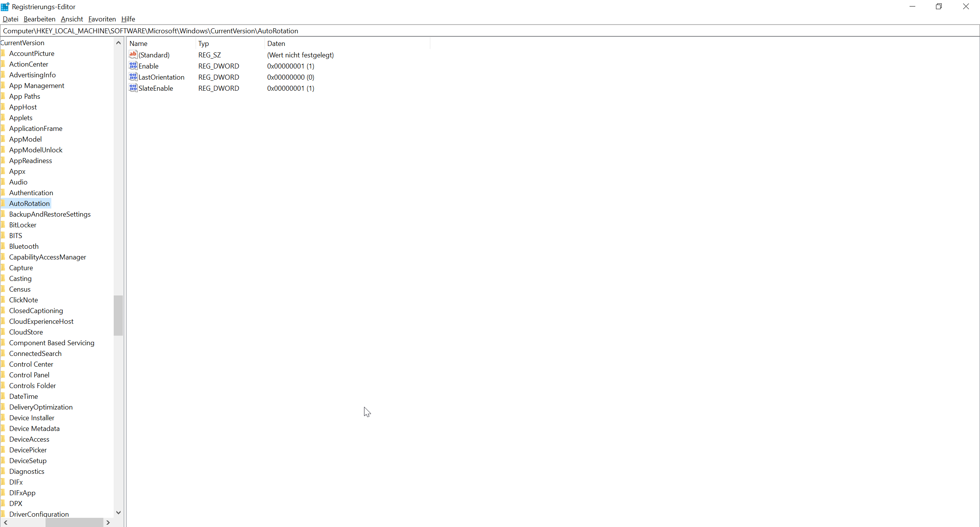Open the Datei menu
980x527 pixels.
10,19
